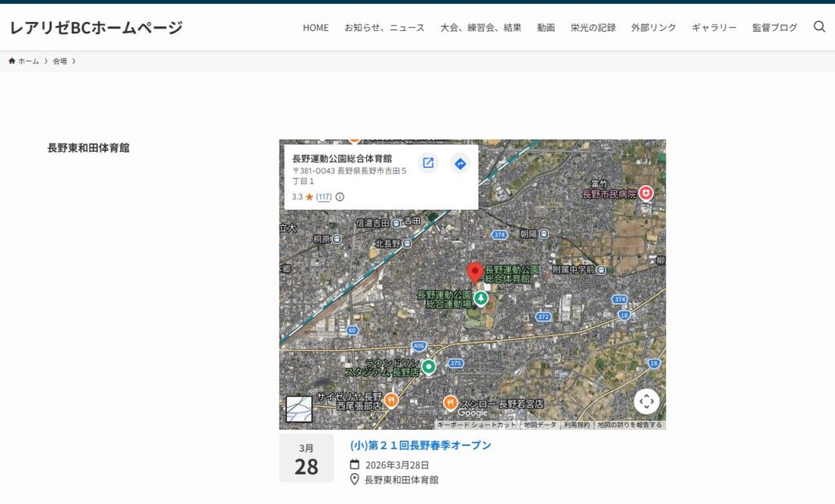Click the review info circle icon

[x=340, y=197]
